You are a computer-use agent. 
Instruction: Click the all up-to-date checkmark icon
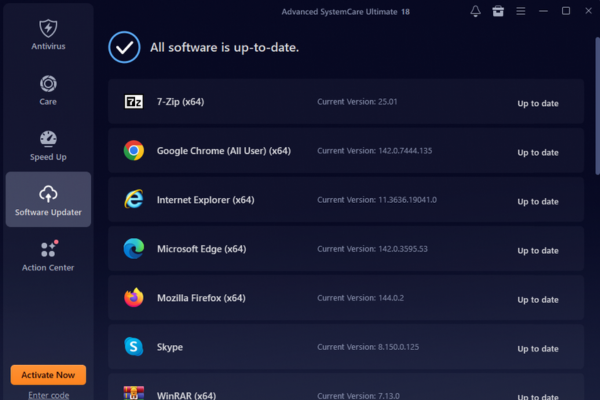tap(124, 47)
